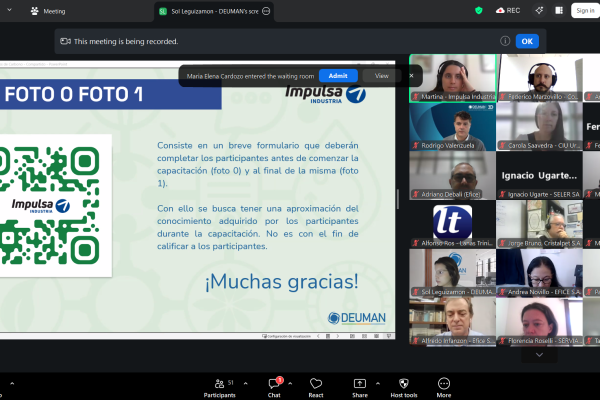Viewport: 600px width, 400px height.
Task: Select Federico Marzovillo video tile
Action: point(540,78)
